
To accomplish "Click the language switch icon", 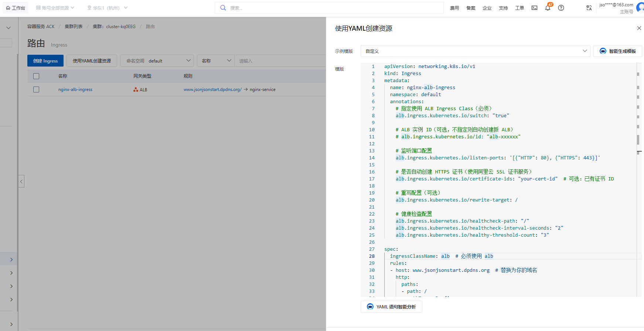I will (x=589, y=8).
